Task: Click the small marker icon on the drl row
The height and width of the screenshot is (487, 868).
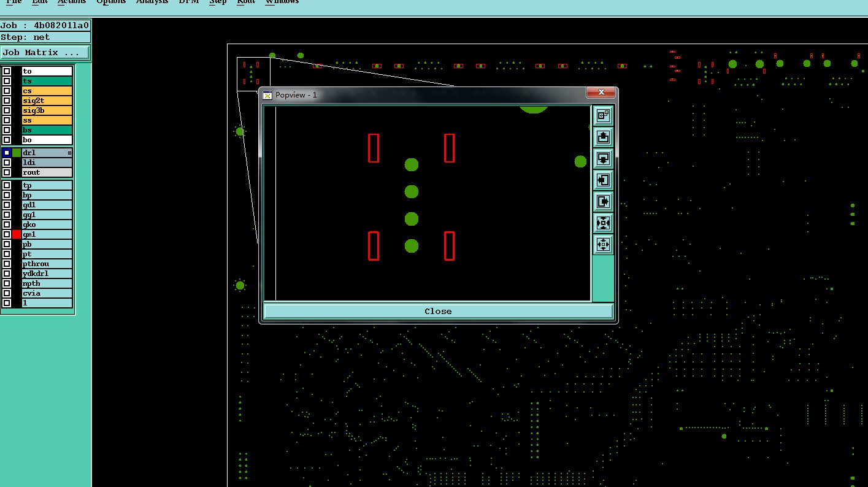Action: [69, 153]
